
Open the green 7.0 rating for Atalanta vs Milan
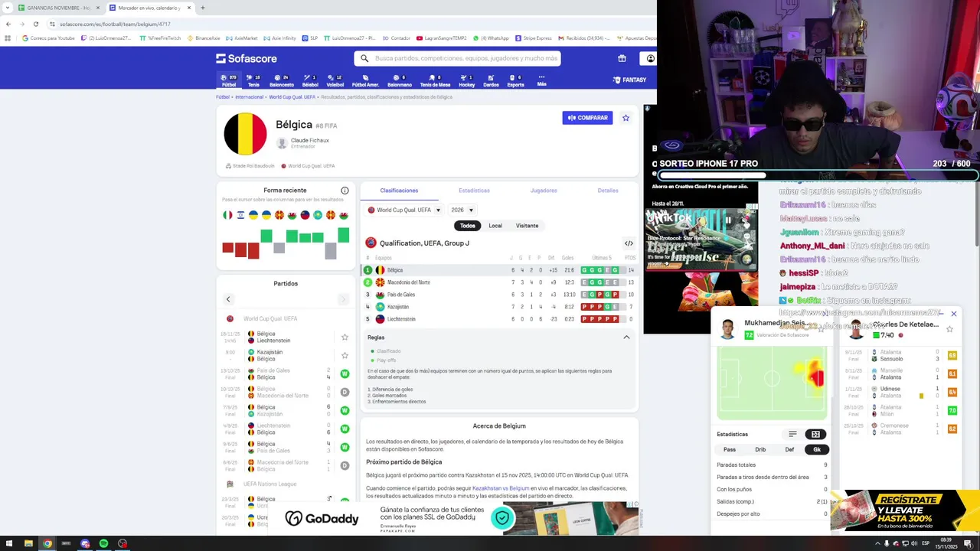click(952, 411)
